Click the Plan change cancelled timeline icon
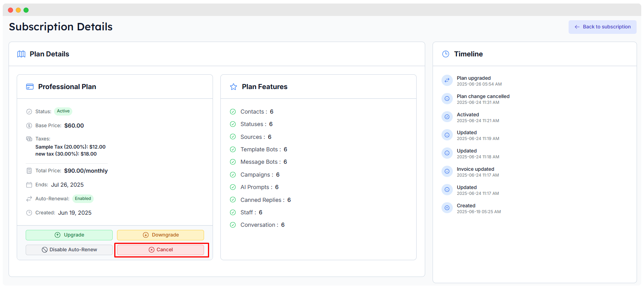The image size is (644, 289). pyautogui.click(x=447, y=99)
